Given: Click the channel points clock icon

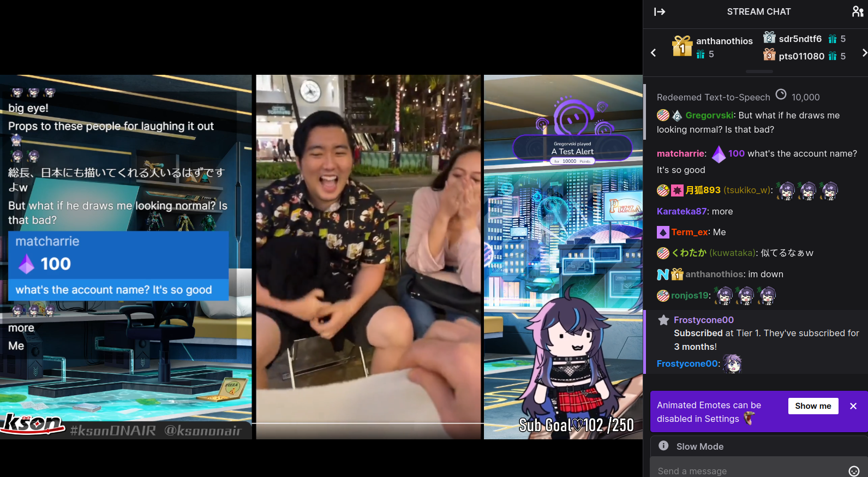Looking at the screenshot, I should pos(781,94).
